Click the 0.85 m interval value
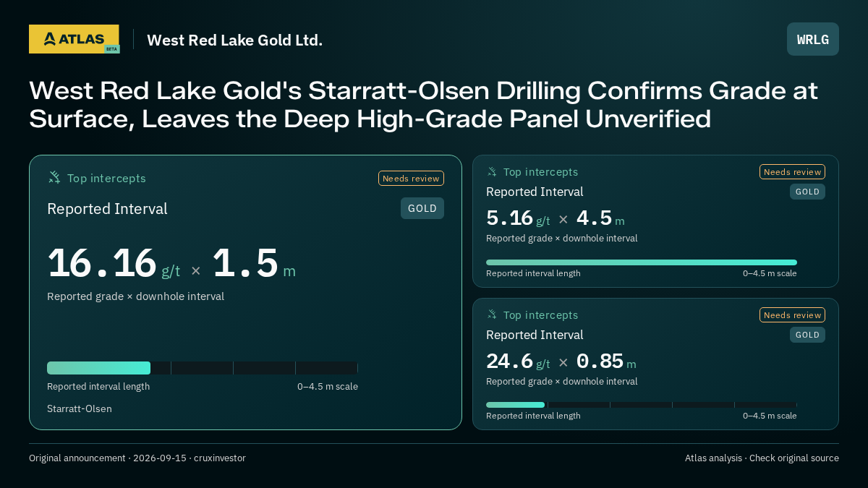The height and width of the screenshot is (488, 868). (x=606, y=361)
